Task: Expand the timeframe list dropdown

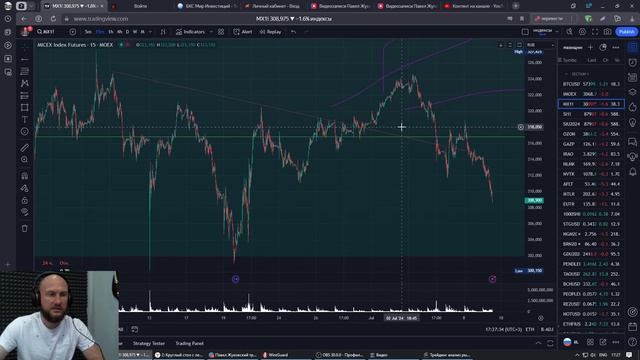Action: [x=150, y=32]
